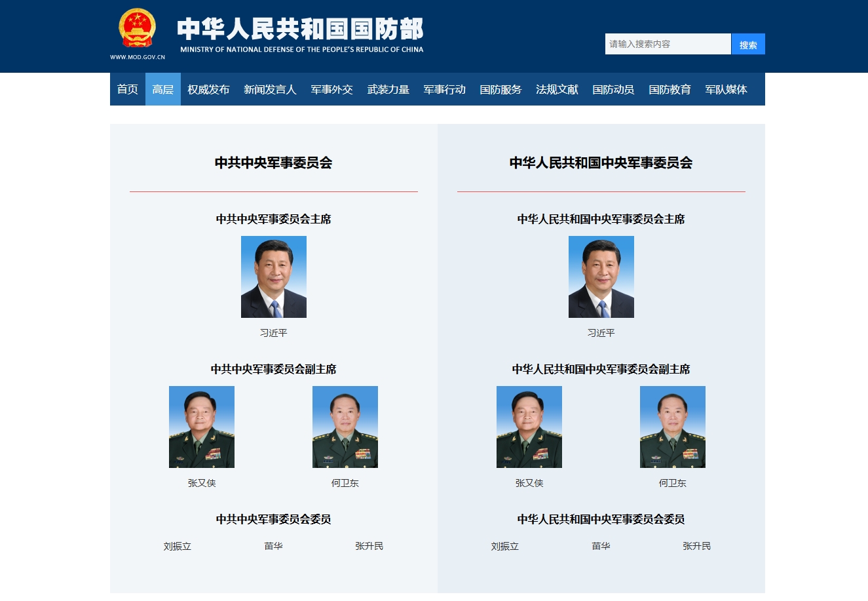Viewport: 868px width, 601px height.
Task: Select the 高层 navigation tab
Action: click(163, 89)
